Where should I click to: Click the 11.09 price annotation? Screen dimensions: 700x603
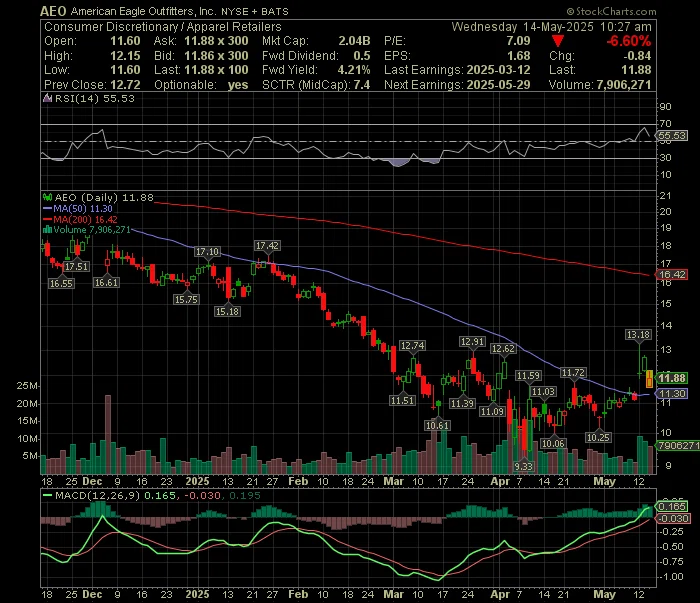[x=492, y=411]
